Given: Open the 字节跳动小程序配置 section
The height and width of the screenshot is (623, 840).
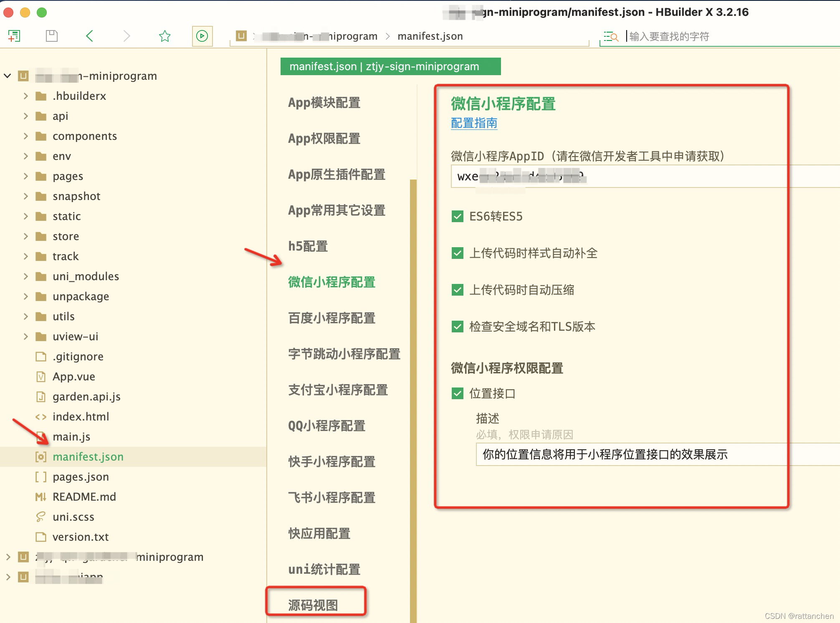Looking at the screenshot, I should [x=344, y=354].
